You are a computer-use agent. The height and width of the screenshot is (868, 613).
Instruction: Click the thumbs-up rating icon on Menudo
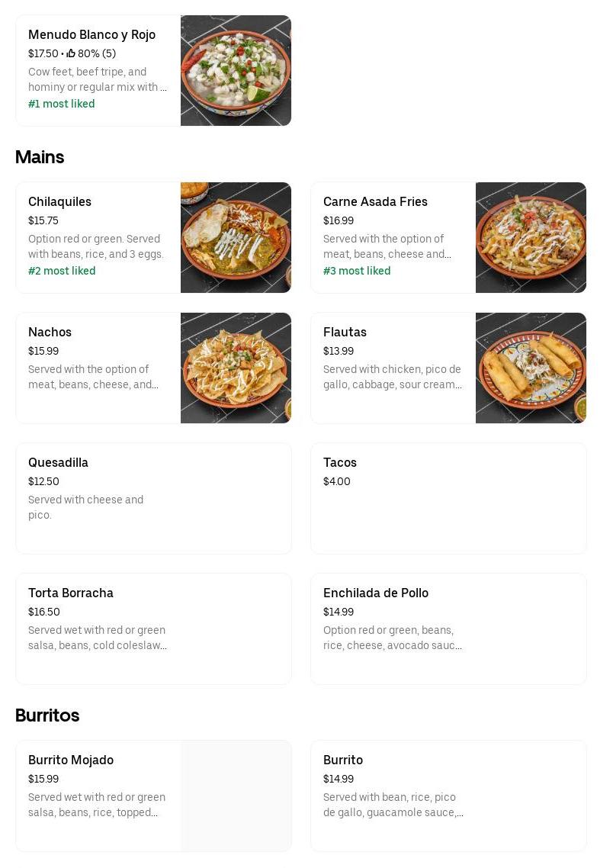pos(71,53)
